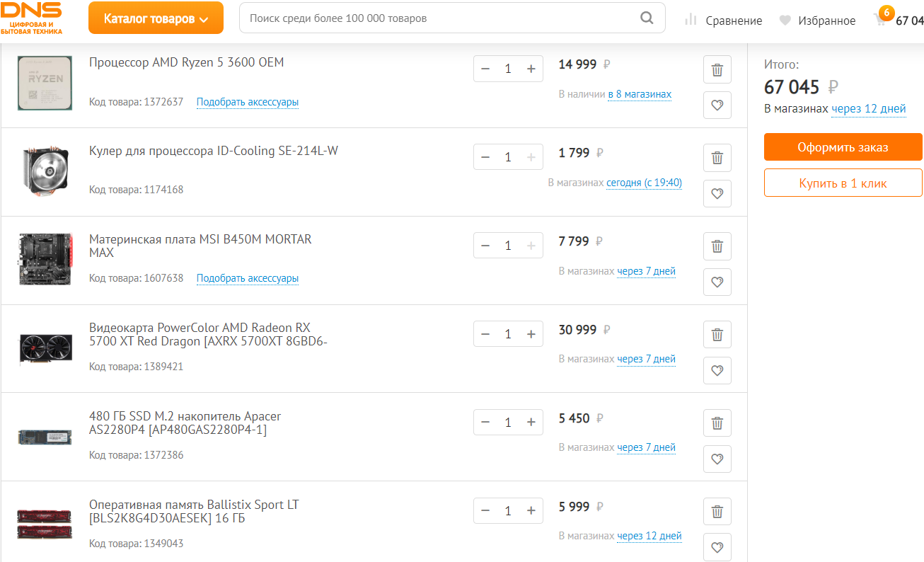This screenshot has height=562, width=924.
Task: Open 'через 7 дней' link for MSI motherboard
Action: coord(646,271)
